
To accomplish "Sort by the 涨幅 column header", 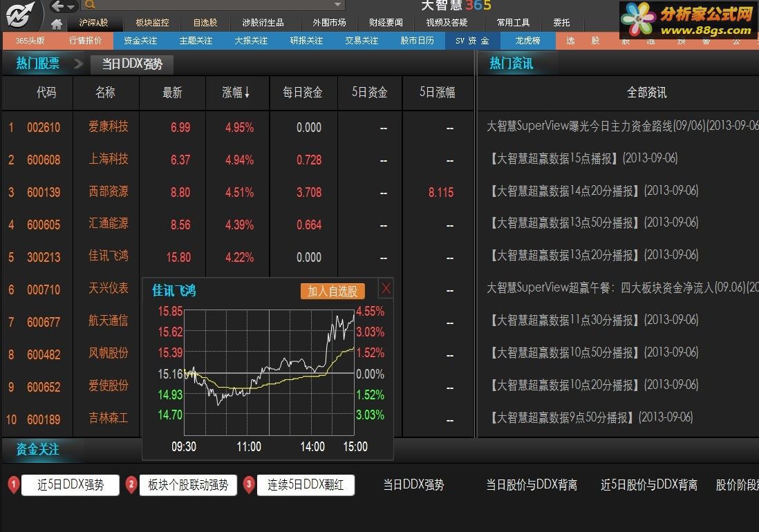I will tap(236, 93).
